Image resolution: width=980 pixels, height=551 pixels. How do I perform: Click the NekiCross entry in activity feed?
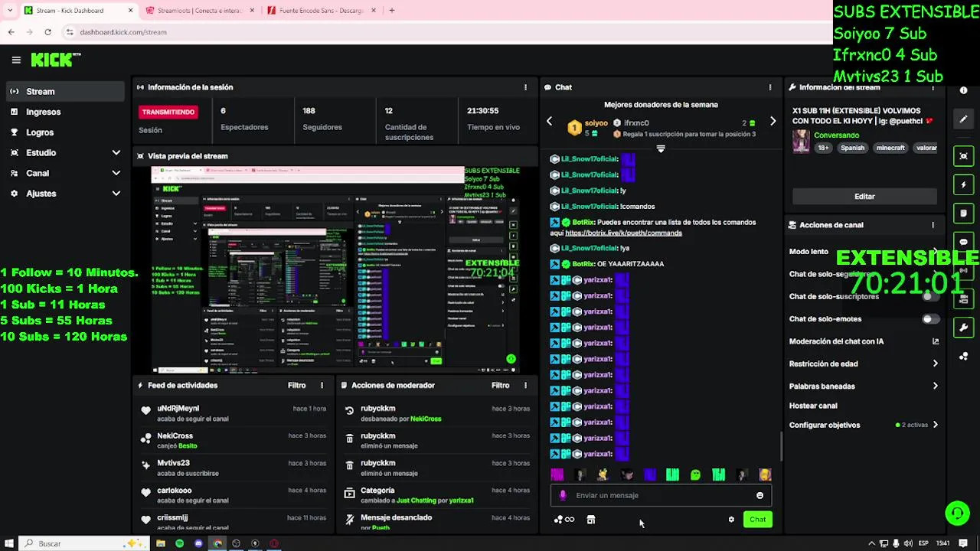(x=234, y=441)
